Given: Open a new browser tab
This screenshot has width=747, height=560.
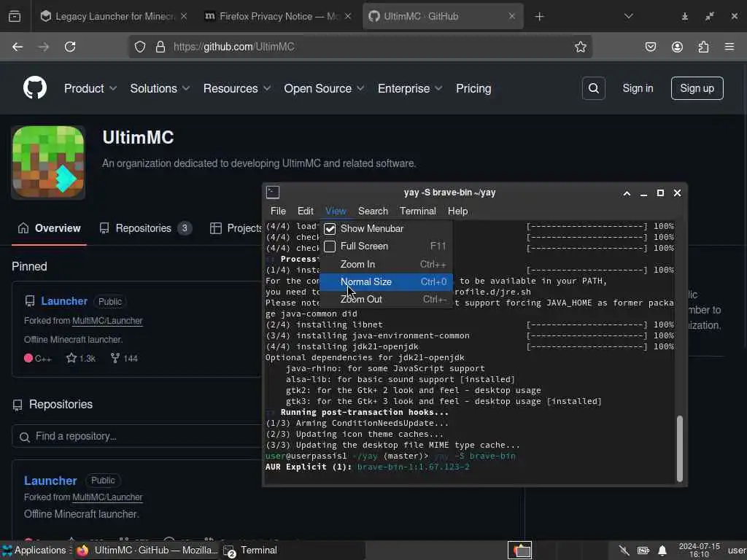Looking at the screenshot, I should (539, 17).
